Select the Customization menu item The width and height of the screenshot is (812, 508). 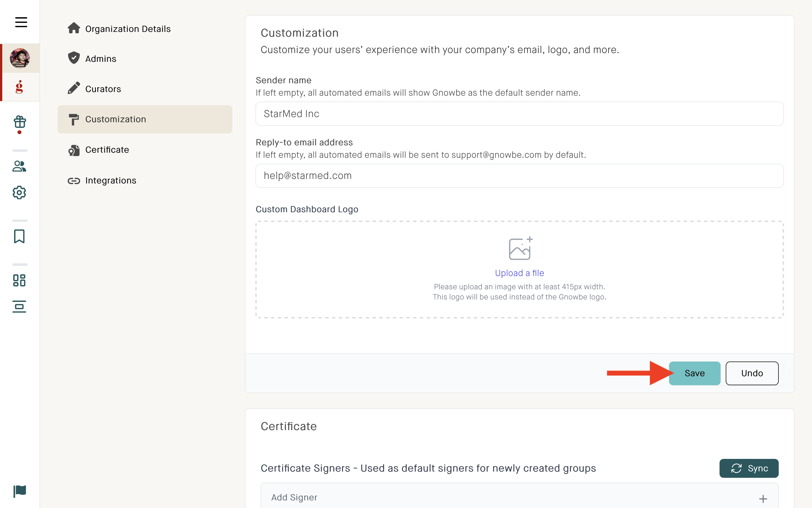coord(145,119)
